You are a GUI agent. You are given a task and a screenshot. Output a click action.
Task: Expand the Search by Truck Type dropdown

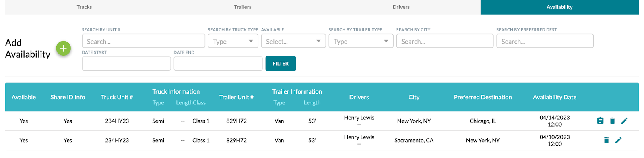tap(233, 41)
